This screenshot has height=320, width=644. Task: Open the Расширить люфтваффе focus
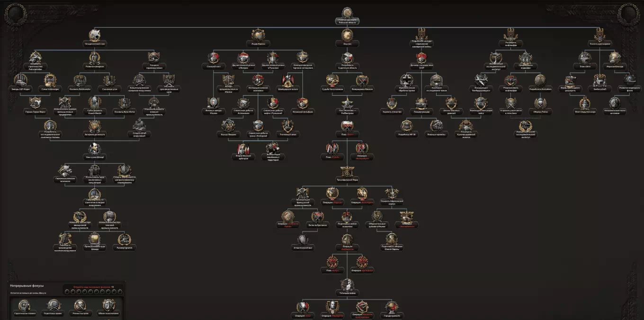510,36
